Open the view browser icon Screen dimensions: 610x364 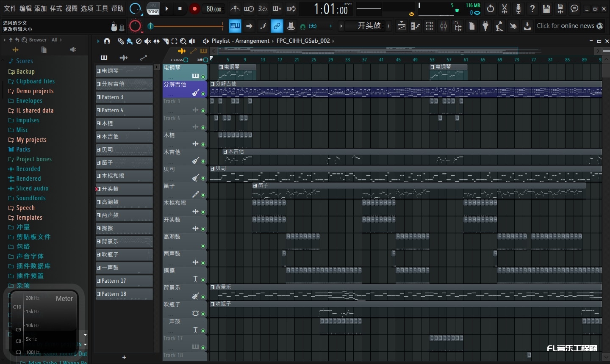[x=457, y=26]
